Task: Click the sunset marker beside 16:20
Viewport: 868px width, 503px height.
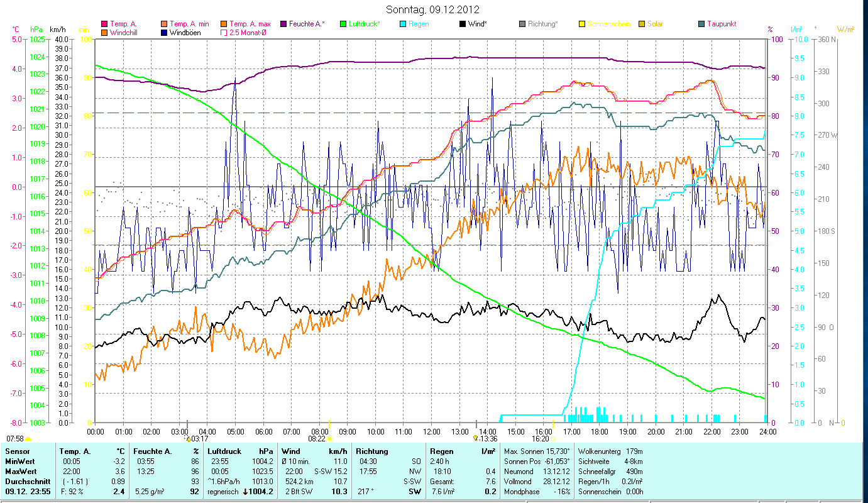Action: coord(554,438)
